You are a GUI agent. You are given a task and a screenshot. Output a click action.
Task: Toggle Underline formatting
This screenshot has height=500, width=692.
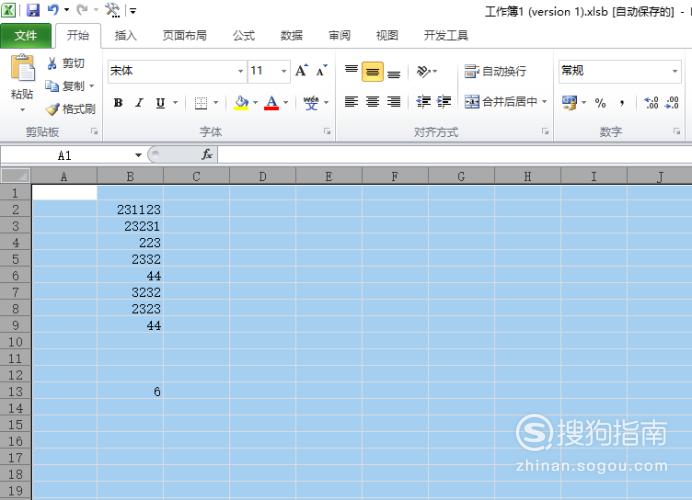point(160,103)
